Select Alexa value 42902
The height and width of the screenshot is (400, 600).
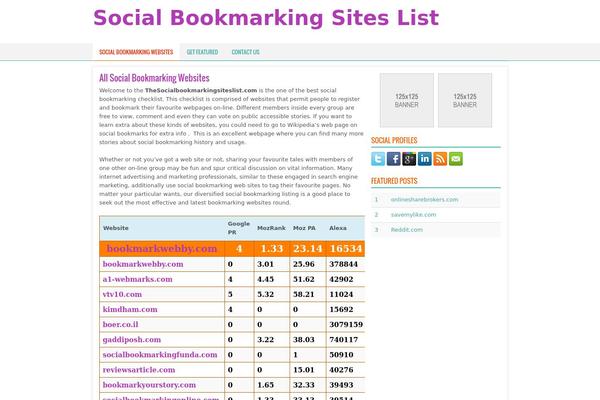[x=341, y=279]
